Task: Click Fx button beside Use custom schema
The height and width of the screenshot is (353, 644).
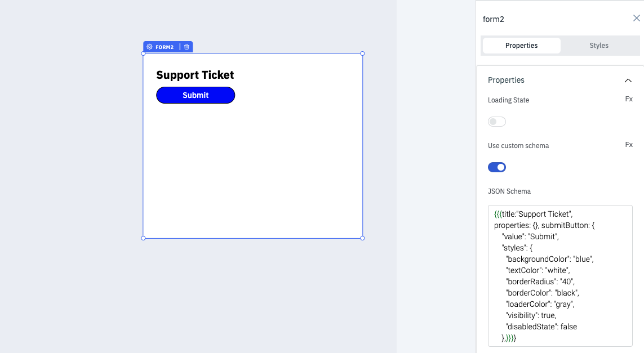Action: tap(629, 145)
